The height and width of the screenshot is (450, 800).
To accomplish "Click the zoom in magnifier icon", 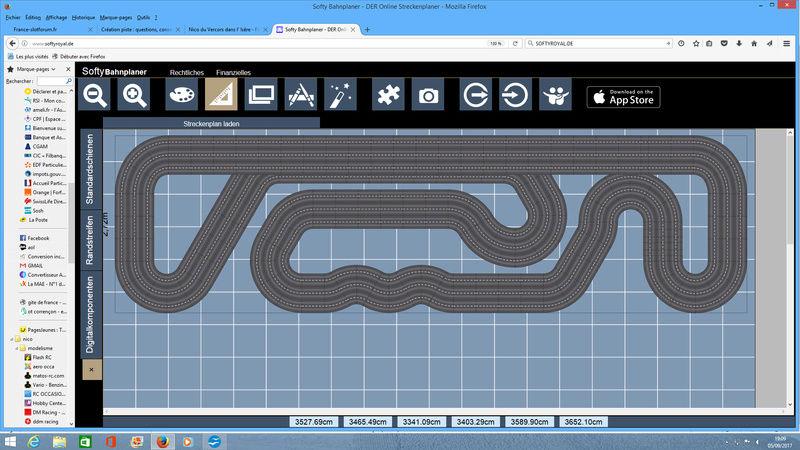I will tap(134, 96).
